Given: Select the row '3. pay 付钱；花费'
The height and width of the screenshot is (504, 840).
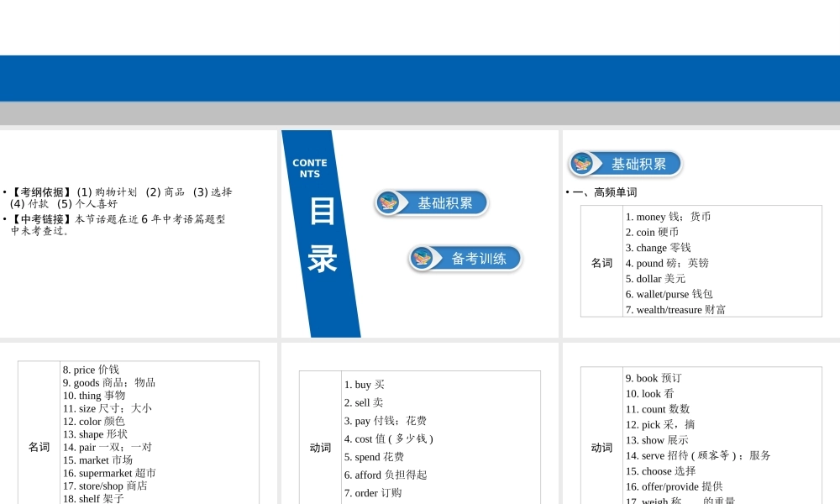Looking at the screenshot, I should coord(386,421).
